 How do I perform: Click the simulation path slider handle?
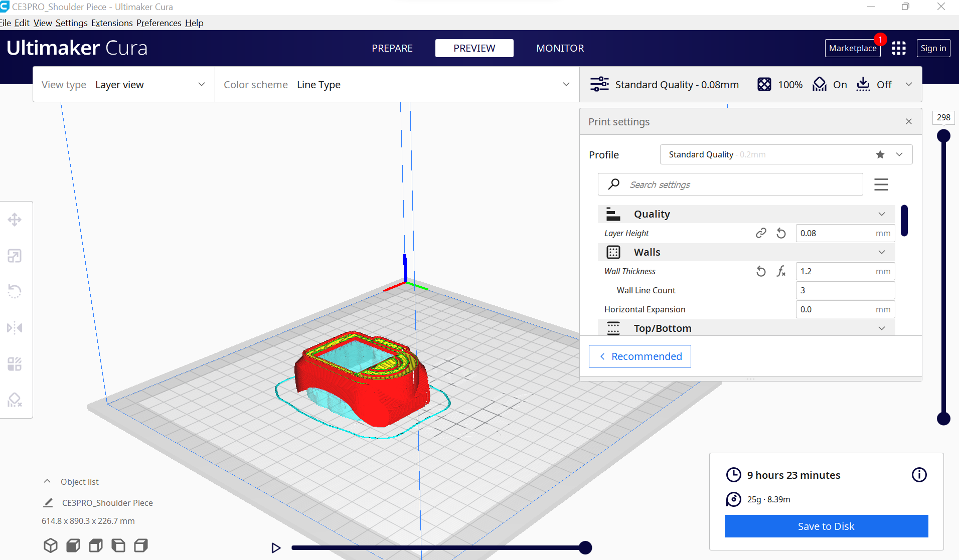[585, 548]
